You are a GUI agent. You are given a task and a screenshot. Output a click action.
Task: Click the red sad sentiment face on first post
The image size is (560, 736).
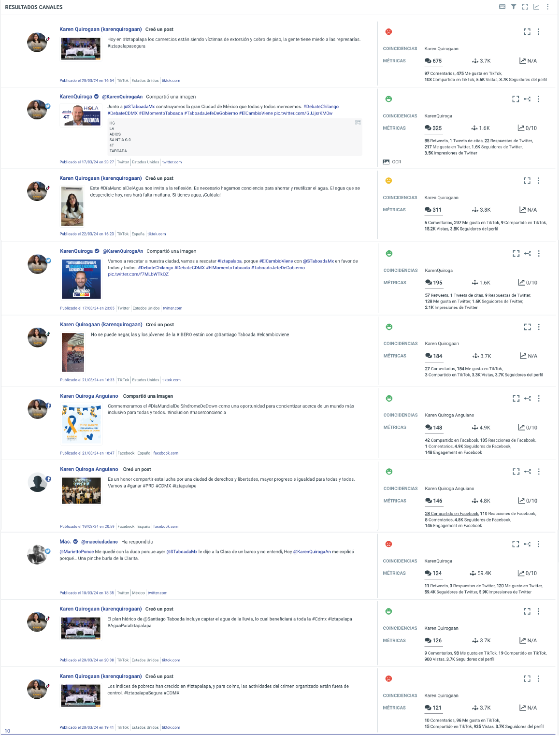click(x=388, y=32)
